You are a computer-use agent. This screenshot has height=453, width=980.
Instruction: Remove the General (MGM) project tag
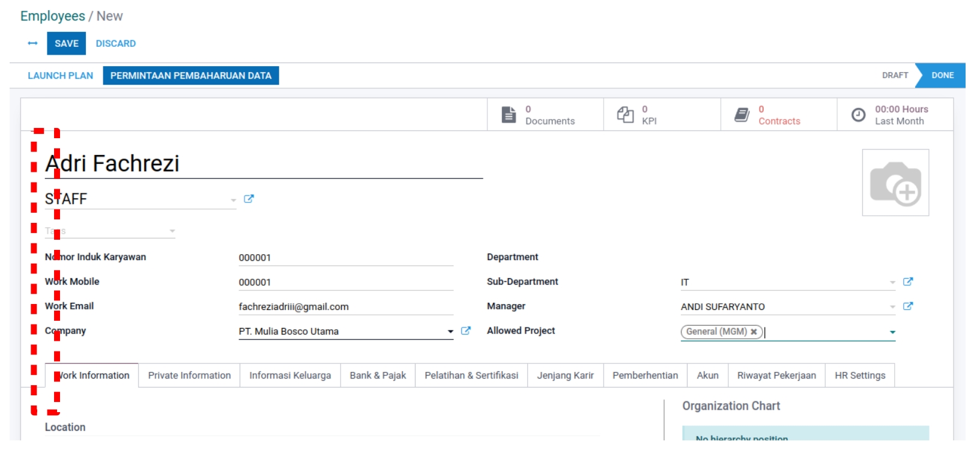[754, 332]
